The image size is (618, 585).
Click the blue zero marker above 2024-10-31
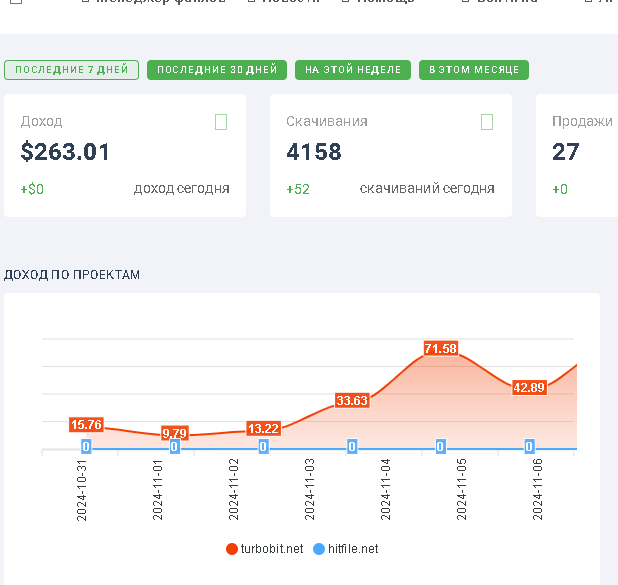click(86, 447)
